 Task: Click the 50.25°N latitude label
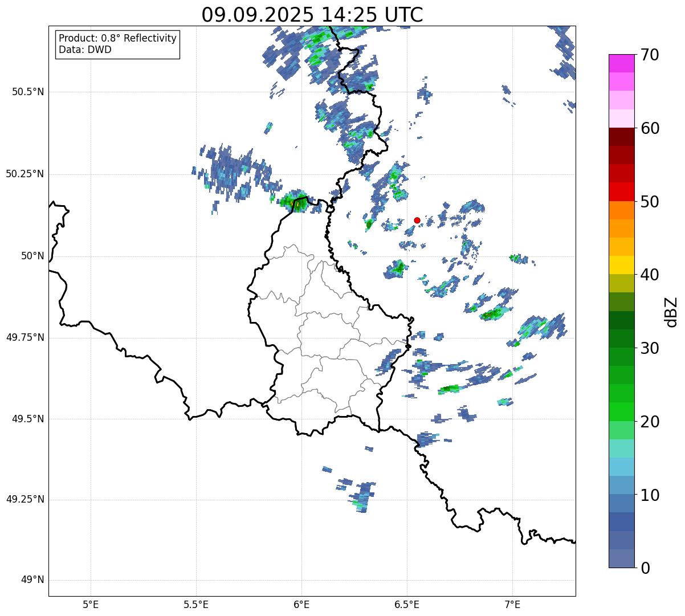click(25, 174)
